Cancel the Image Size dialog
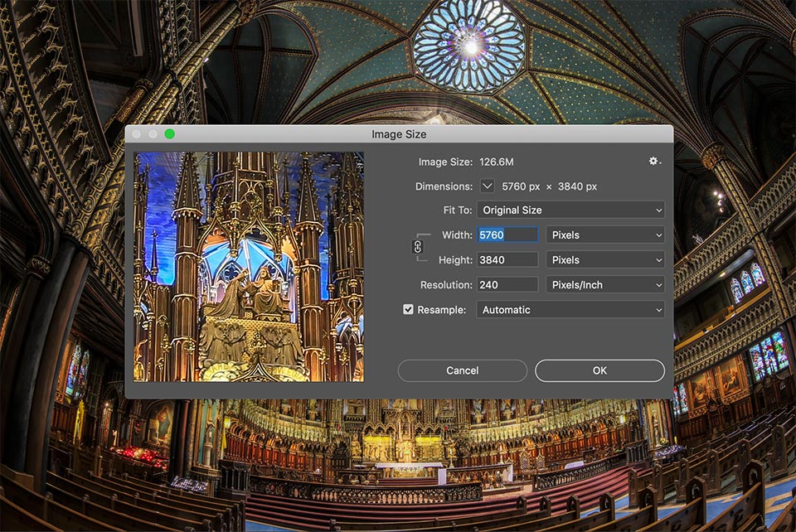Screen dimensions: 796x532 [x=462, y=370]
